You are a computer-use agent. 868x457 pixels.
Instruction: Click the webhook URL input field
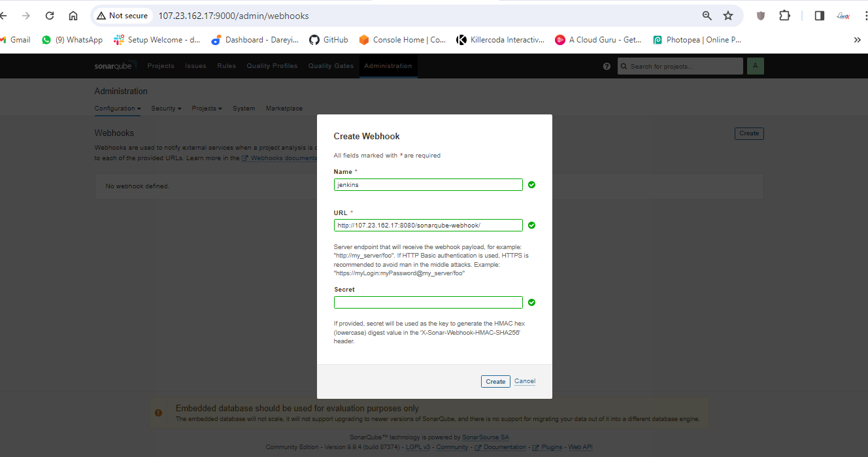click(428, 226)
